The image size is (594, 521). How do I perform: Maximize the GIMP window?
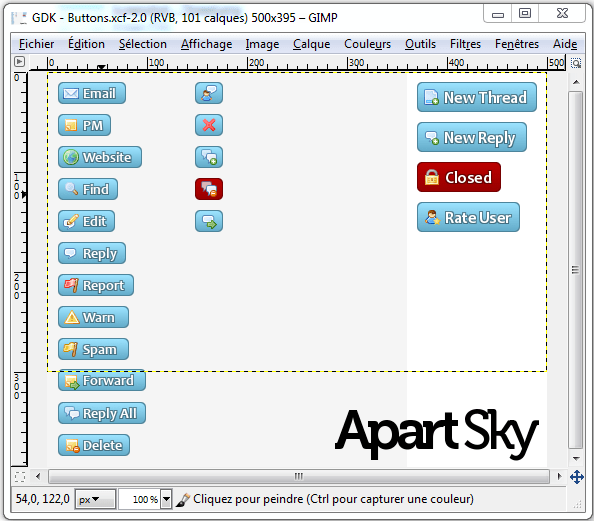525,14
